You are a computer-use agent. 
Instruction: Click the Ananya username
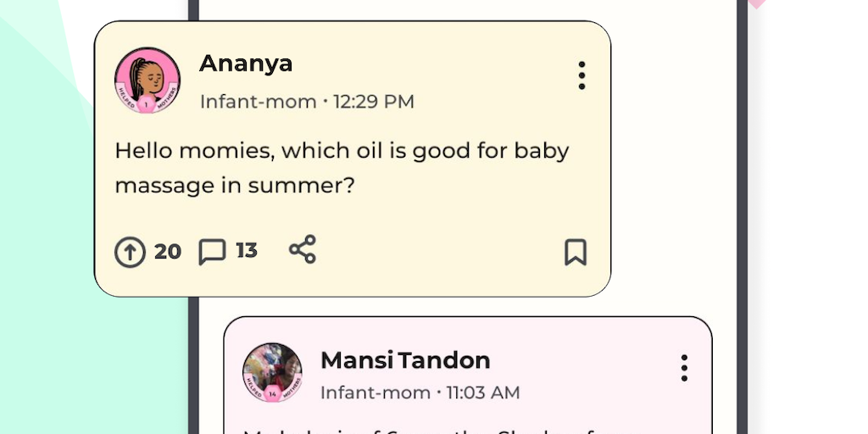point(246,64)
